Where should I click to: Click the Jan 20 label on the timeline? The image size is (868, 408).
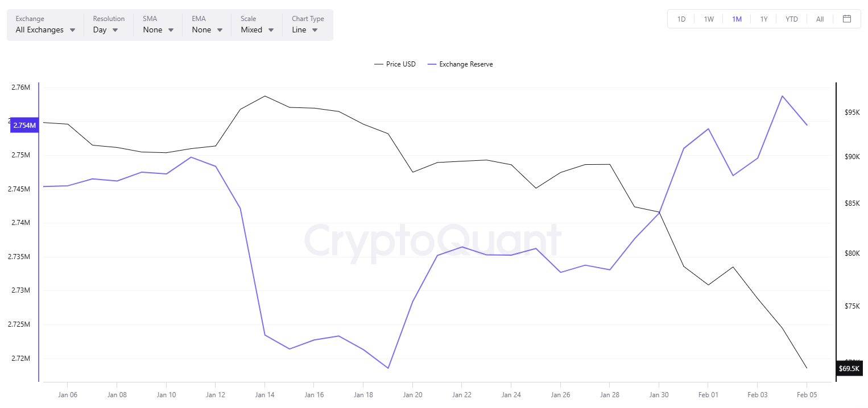[412, 394]
